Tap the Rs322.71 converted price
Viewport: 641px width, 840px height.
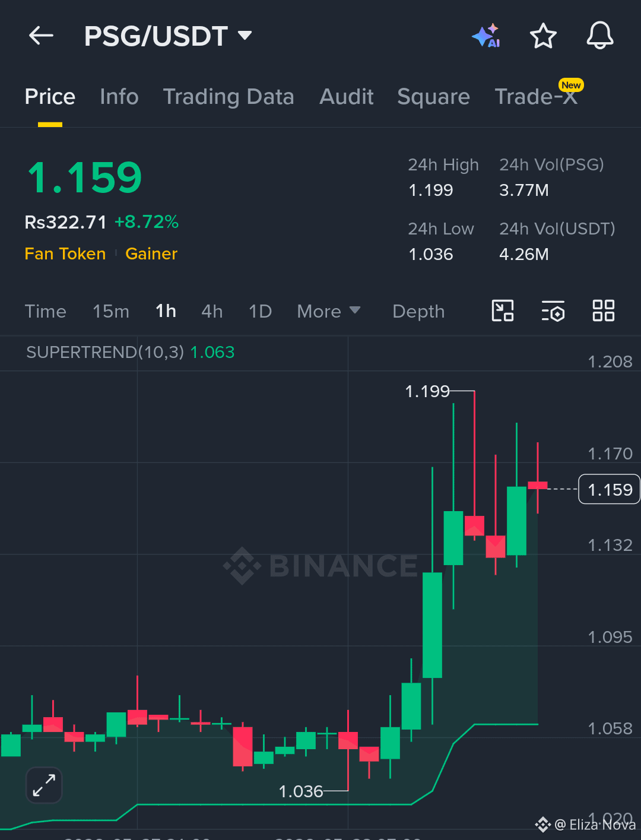pos(65,222)
